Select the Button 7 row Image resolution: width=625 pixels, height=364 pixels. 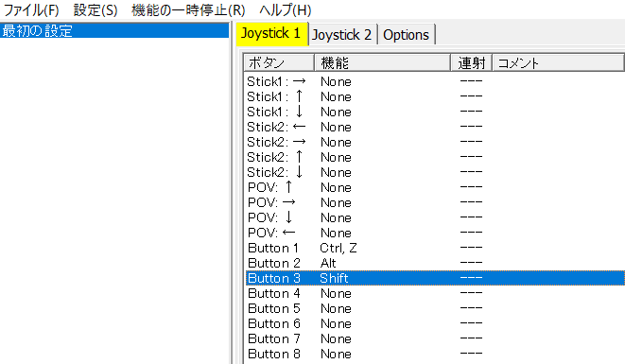(435, 338)
